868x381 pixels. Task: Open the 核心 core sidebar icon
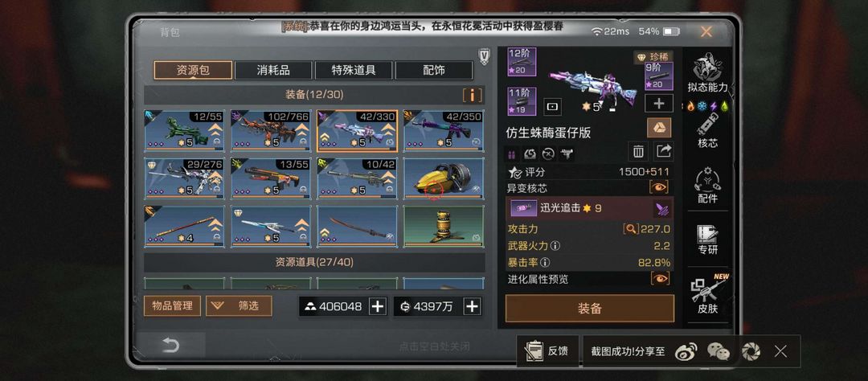[x=707, y=131]
